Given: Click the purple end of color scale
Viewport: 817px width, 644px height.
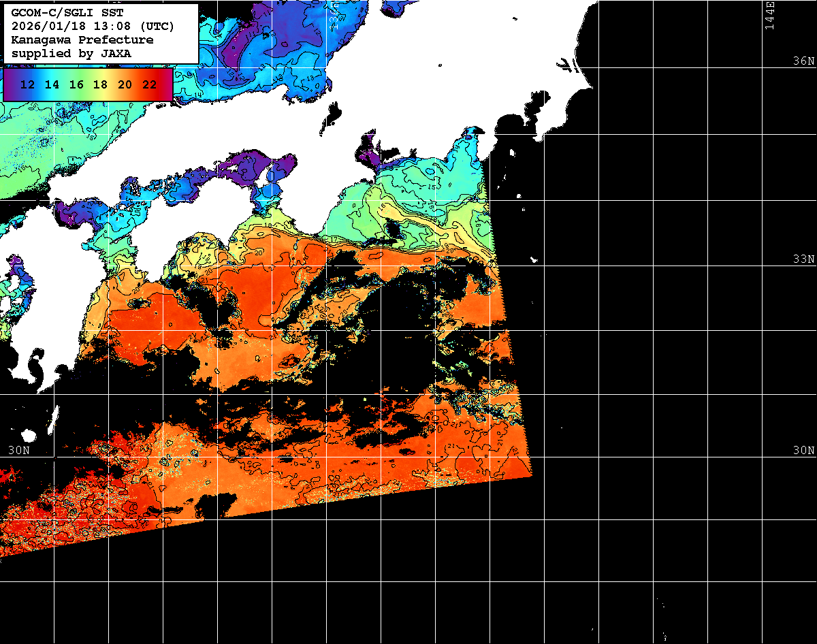Looking at the screenshot, I should (10, 84).
